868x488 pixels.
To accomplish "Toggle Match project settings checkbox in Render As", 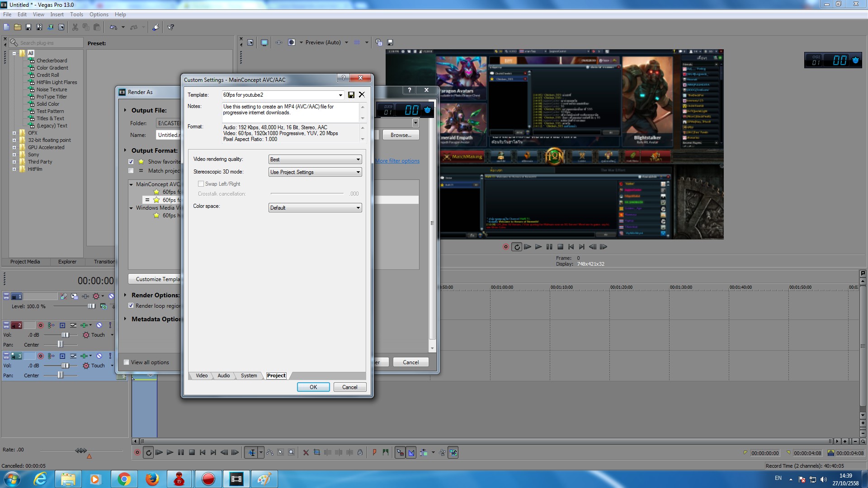I will pos(131,171).
